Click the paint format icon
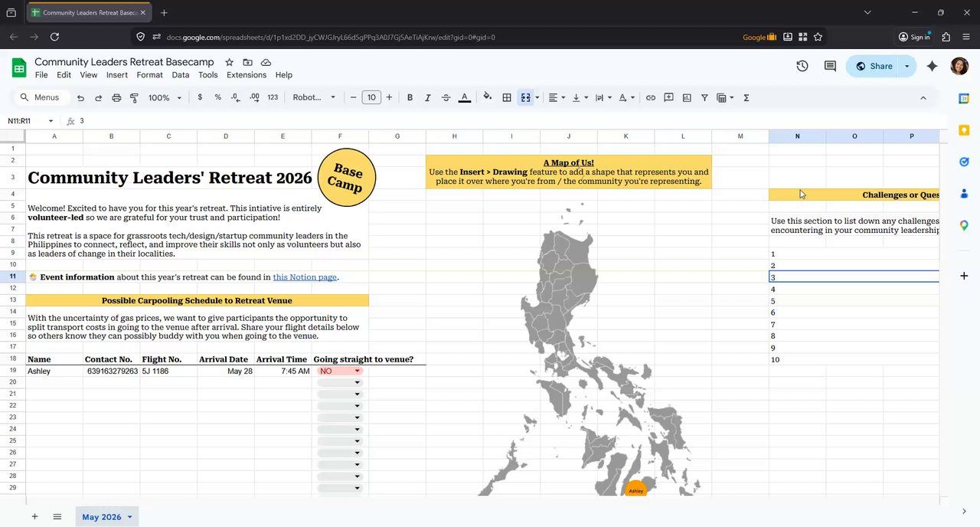 134,98
